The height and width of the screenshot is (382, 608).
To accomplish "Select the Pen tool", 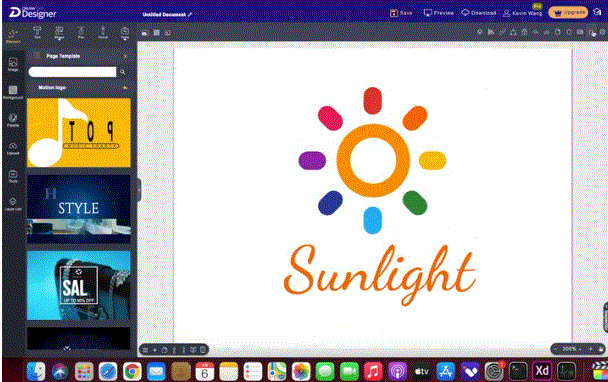I will (81, 33).
